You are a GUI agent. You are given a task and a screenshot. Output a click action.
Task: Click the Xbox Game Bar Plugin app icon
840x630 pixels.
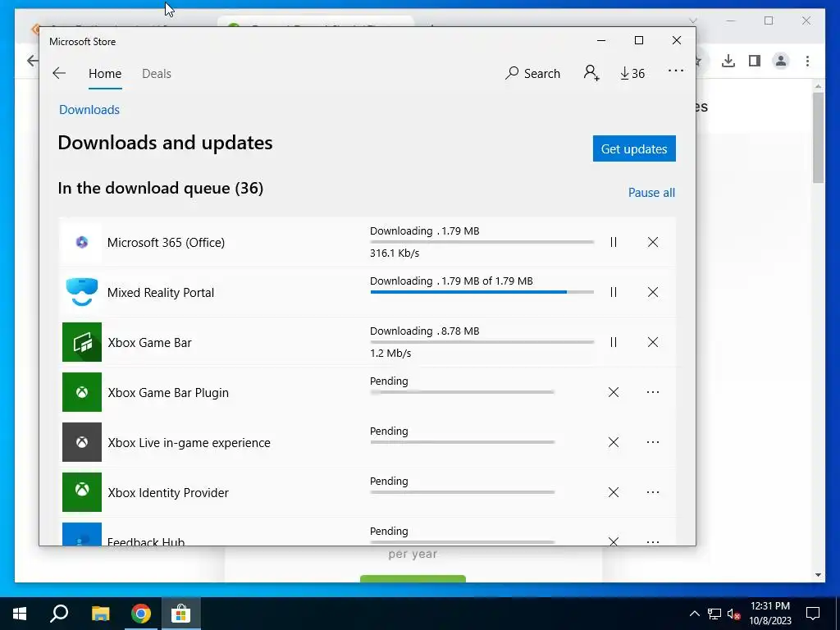pos(82,392)
